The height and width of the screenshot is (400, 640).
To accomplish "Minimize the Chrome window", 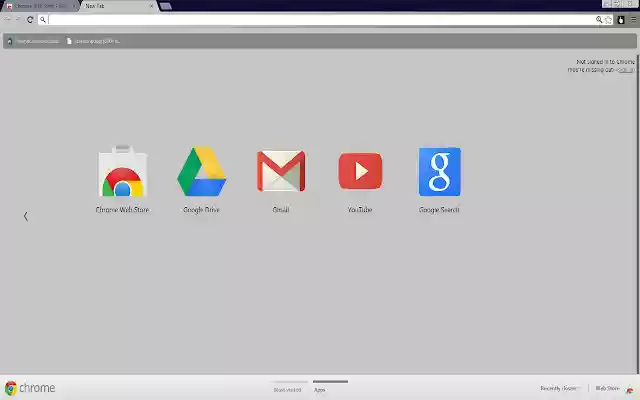I will coord(607,4).
